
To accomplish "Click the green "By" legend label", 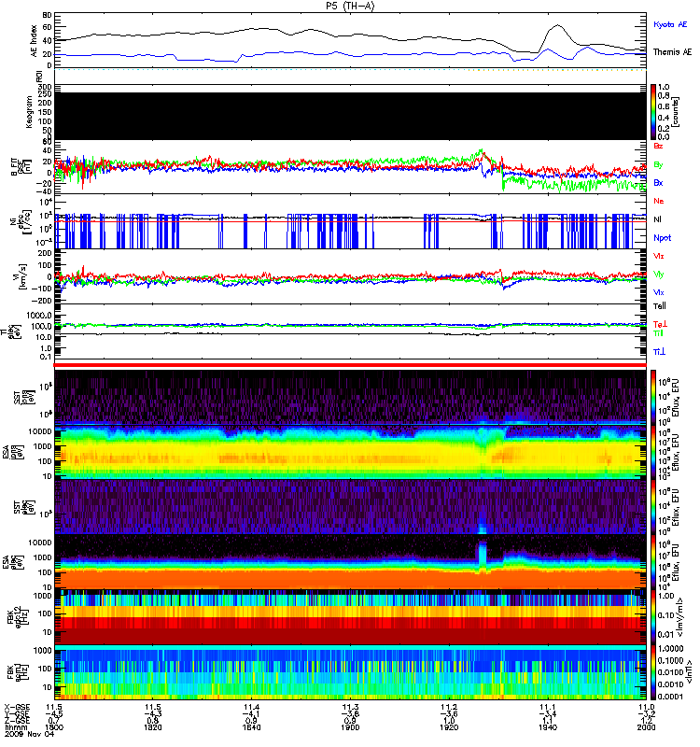I will pyautogui.click(x=658, y=165).
